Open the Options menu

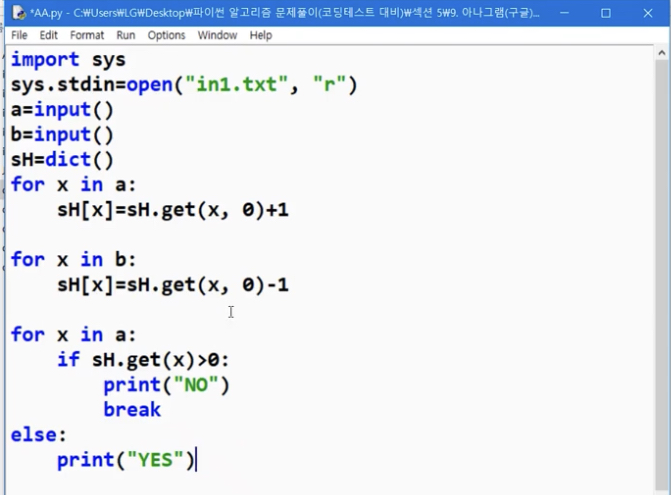[166, 35]
